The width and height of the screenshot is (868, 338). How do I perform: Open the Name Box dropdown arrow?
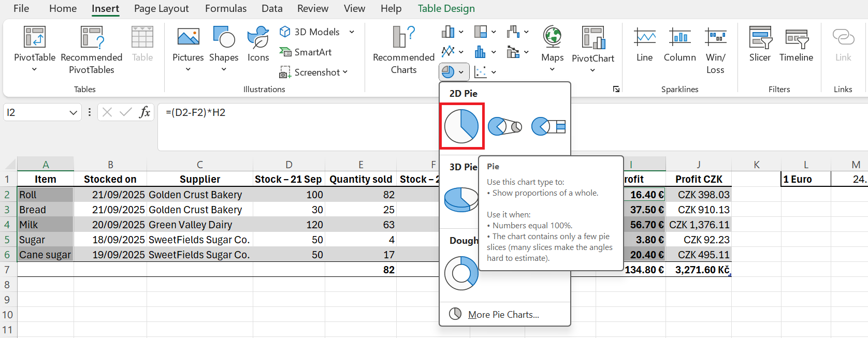click(73, 112)
